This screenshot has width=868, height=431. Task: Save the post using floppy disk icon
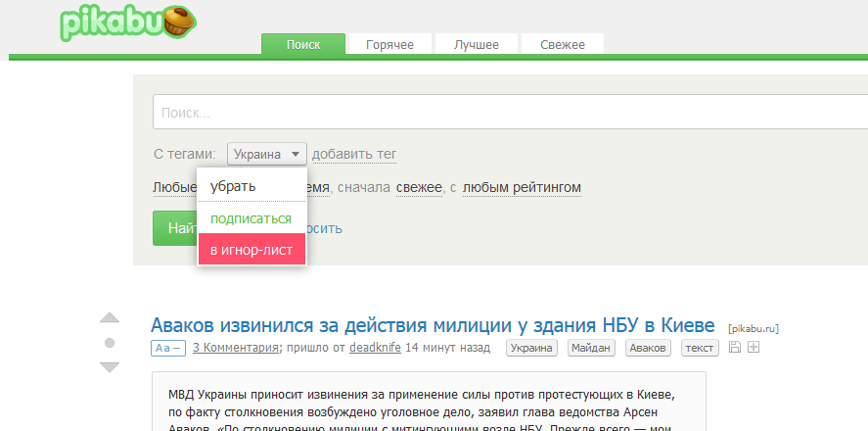(737, 348)
